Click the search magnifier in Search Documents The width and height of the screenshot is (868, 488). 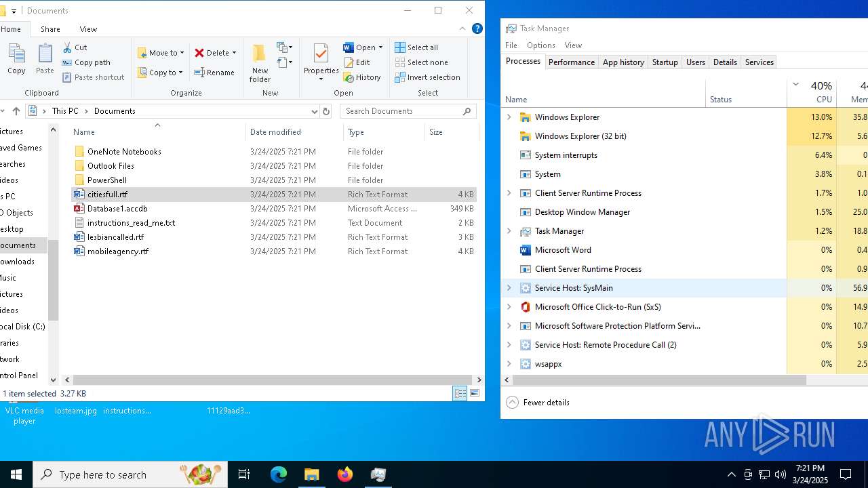tap(467, 111)
